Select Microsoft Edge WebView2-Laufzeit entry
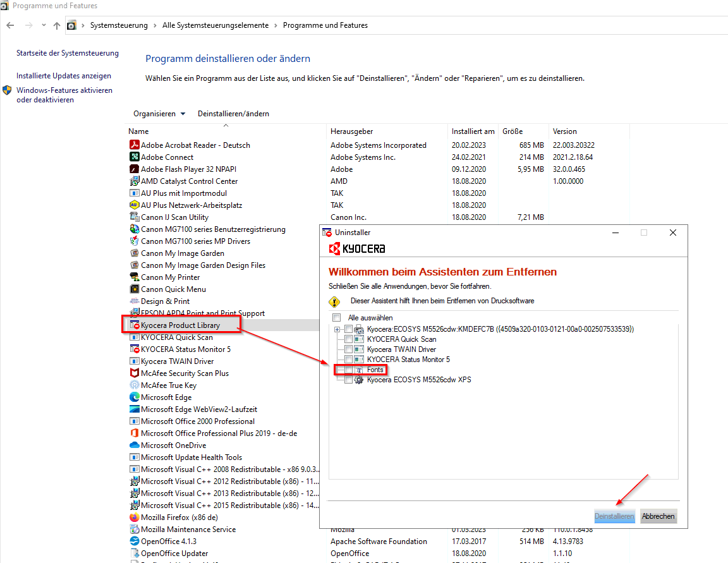Image resolution: width=728 pixels, height=563 pixels. pos(198,409)
